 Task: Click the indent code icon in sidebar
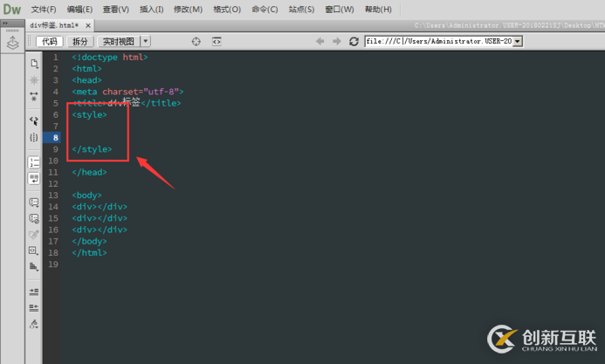(34, 292)
